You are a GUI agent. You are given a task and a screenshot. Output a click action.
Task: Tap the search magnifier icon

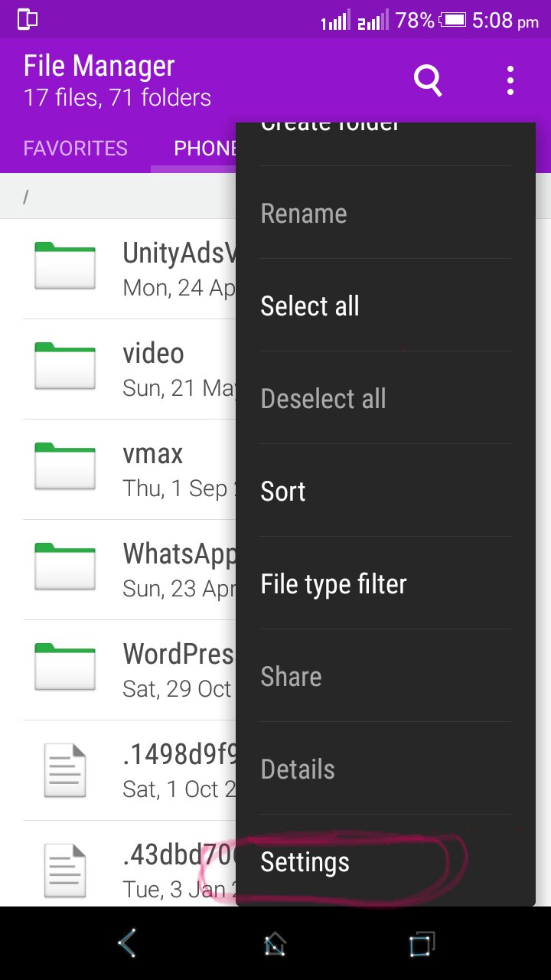[428, 80]
